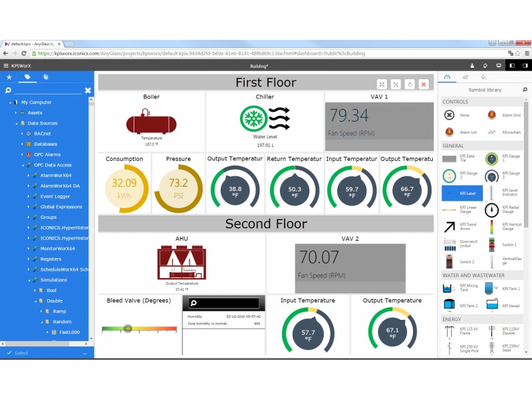The width and height of the screenshot is (532, 399).
Task: Choose the KPI Gauge 1 symbol
Action: pyautogui.click(x=504, y=158)
